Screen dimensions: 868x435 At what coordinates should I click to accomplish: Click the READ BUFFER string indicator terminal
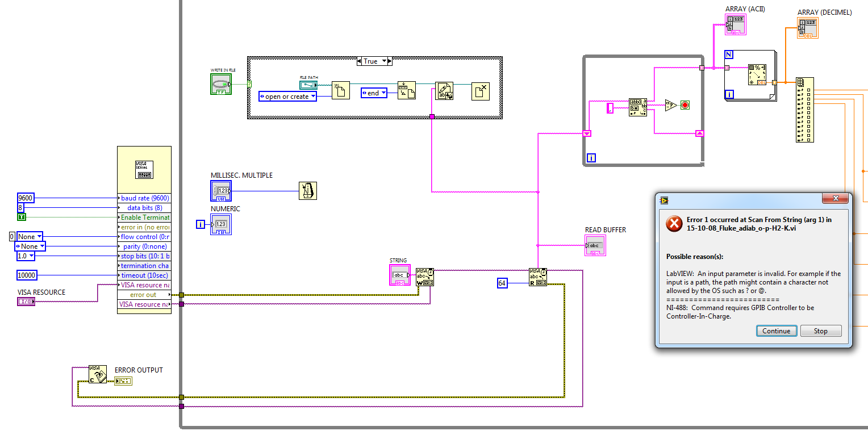[595, 245]
